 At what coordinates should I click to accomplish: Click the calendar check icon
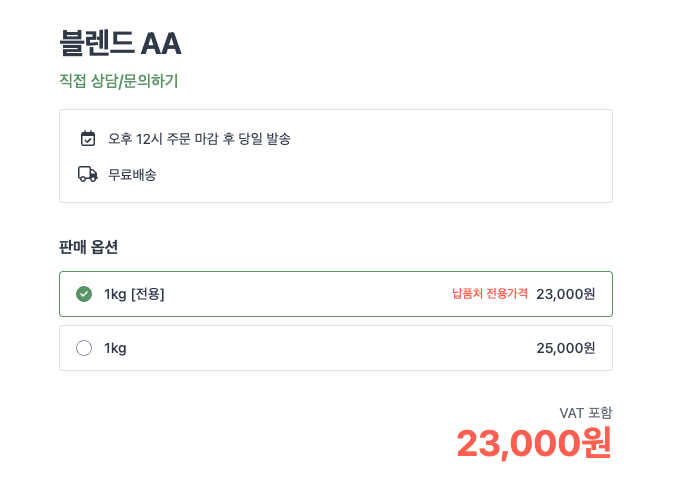88,138
